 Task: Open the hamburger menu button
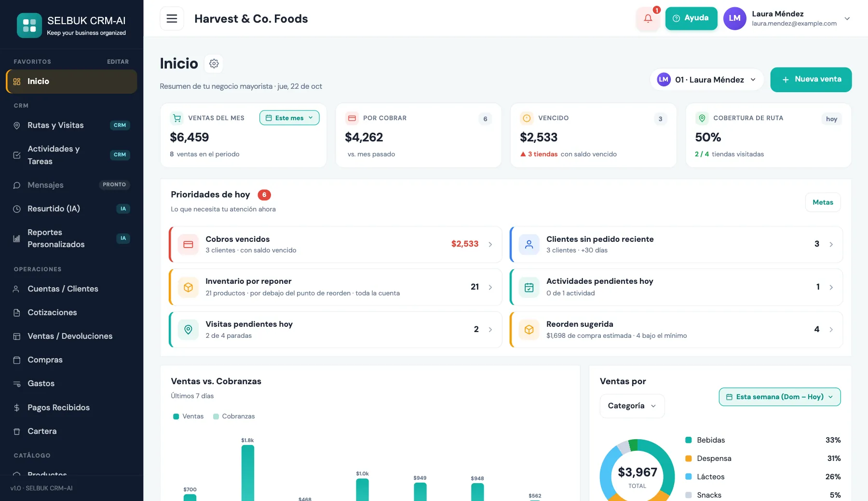[172, 19]
